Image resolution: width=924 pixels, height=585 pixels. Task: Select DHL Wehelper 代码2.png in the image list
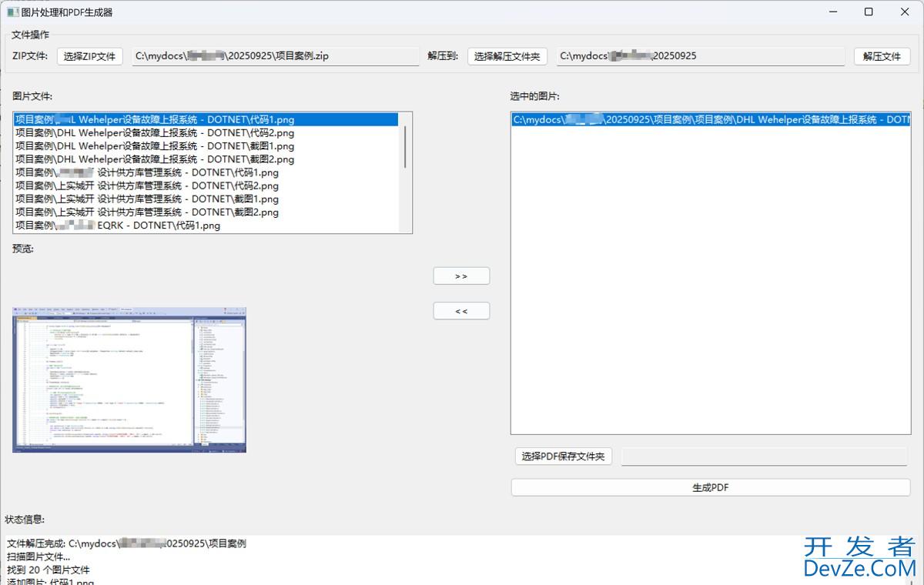point(154,133)
